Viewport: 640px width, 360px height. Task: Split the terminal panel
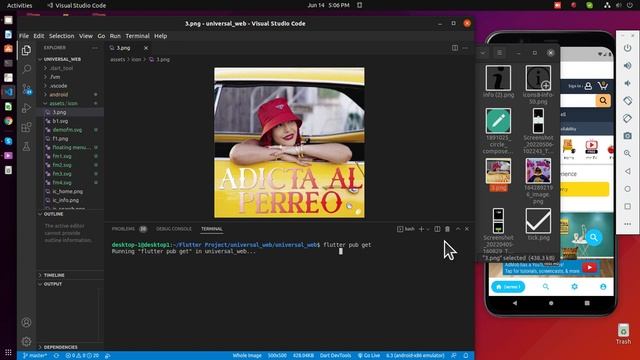(437, 229)
